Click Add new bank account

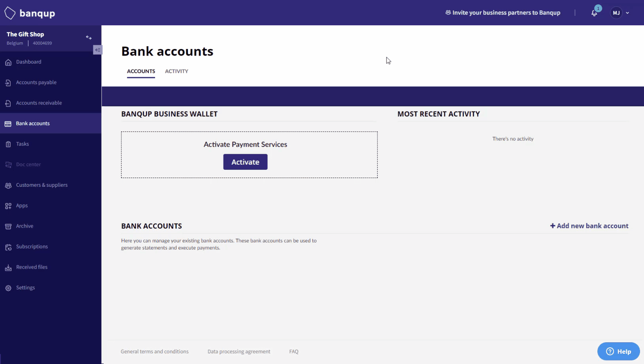[x=589, y=226]
